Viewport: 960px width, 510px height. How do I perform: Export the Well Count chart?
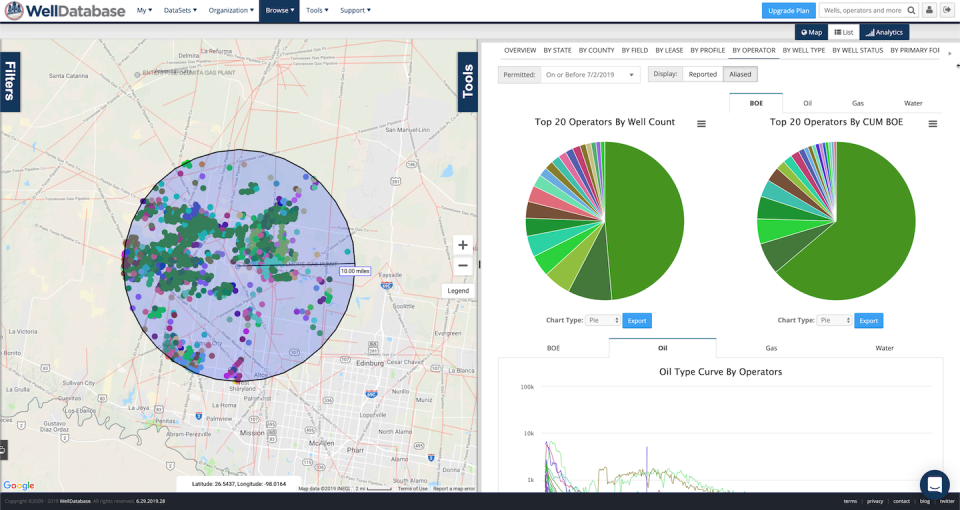[x=637, y=320]
